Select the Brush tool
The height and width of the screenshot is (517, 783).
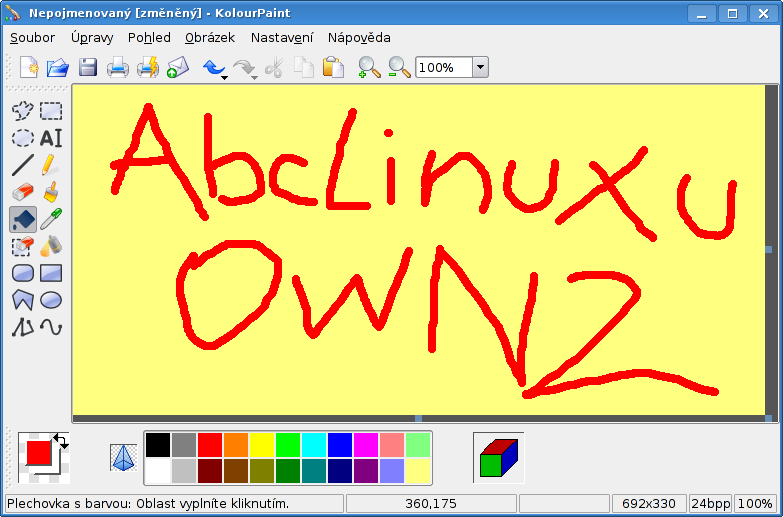click(51, 192)
